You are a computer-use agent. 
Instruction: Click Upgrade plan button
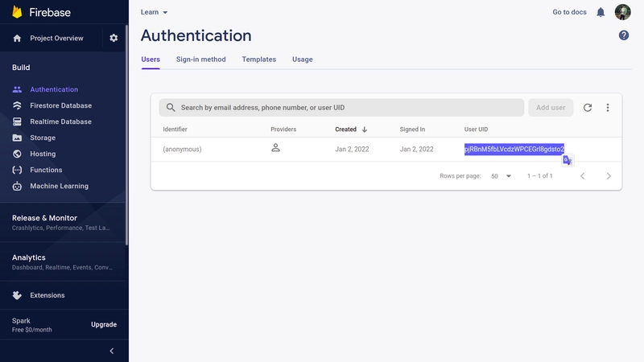[104, 324]
